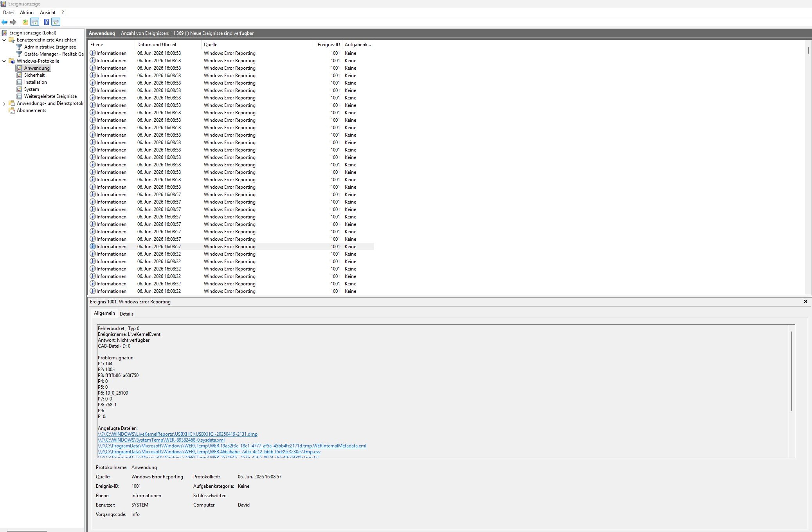Image resolution: width=812 pixels, height=532 pixels.
Task: Click the Aufgabenkategorie value 'Keine' in details
Action: (x=243, y=486)
